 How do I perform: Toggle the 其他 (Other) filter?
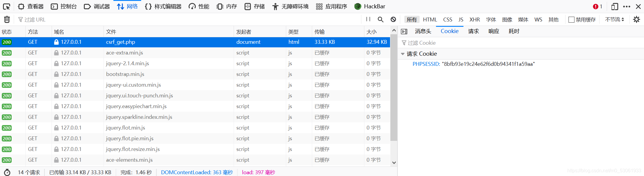coord(553,19)
